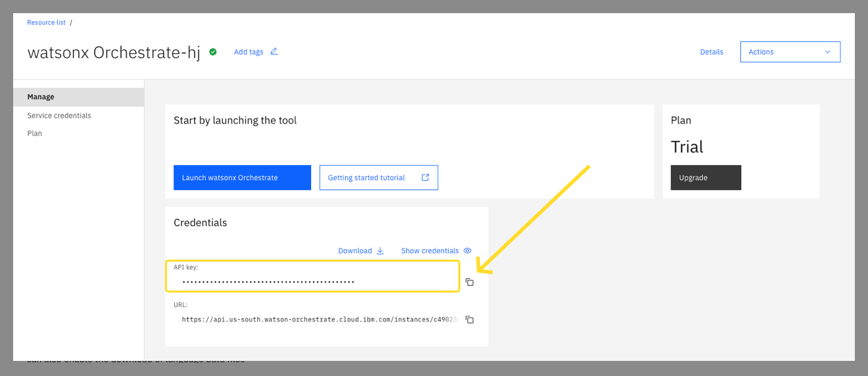Image resolution: width=868 pixels, height=376 pixels.
Task: Click the watsonx Orchestrate-hj title
Action: pyautogui.click(x=114, y=53)
